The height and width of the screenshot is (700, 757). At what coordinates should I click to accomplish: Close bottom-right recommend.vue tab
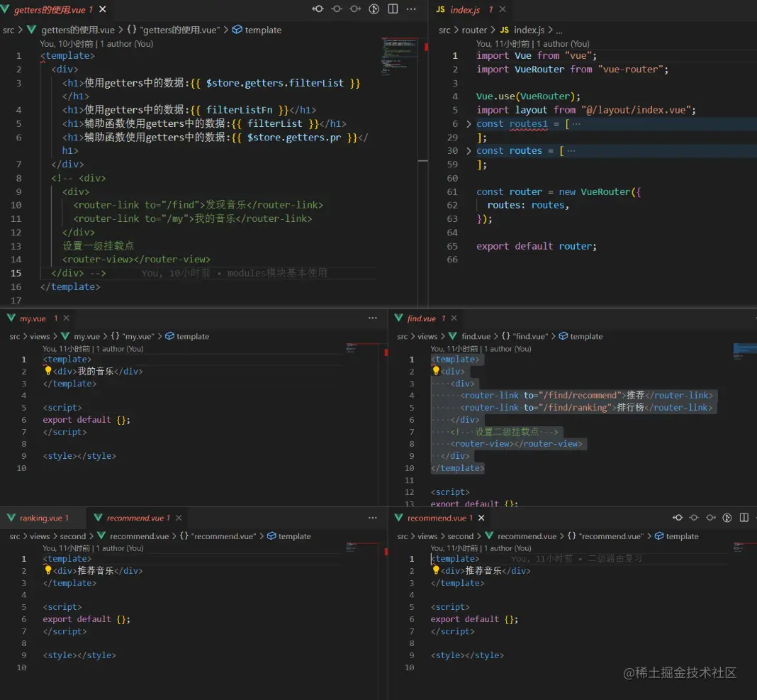coord(481,518)
